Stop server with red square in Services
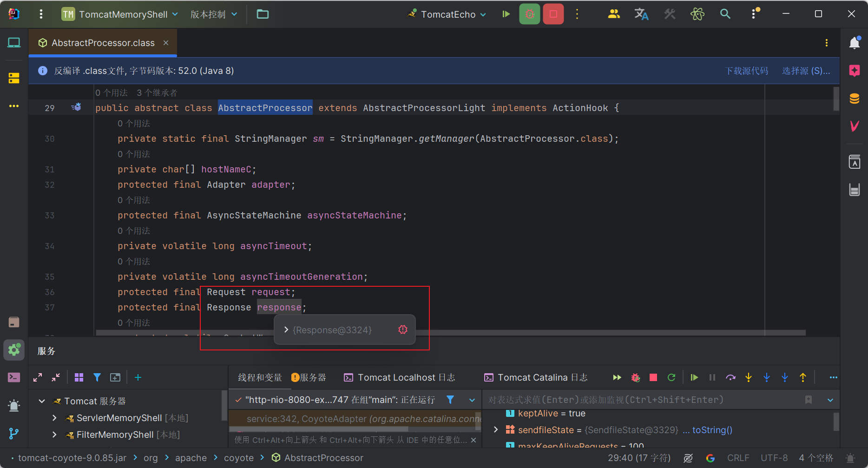The height and width of the screenshot is (468, 868). point(653,377)
